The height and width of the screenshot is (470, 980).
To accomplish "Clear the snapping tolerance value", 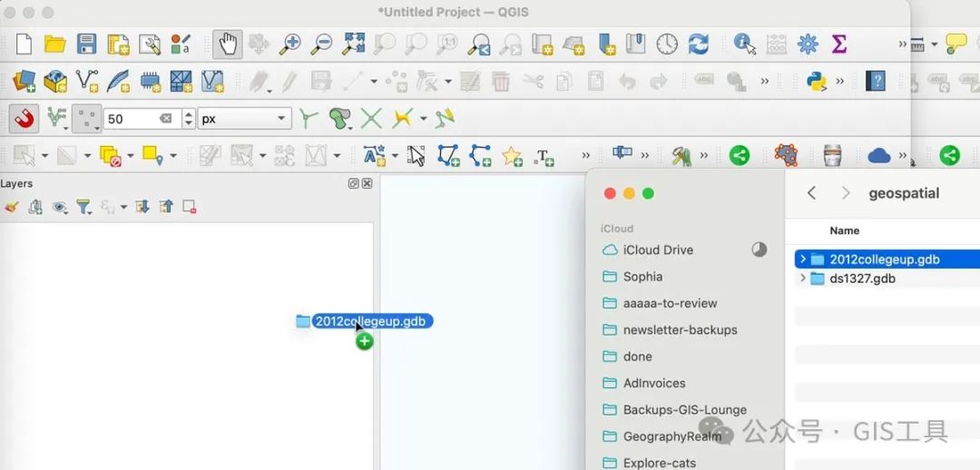I will click(x=166, y=118).
